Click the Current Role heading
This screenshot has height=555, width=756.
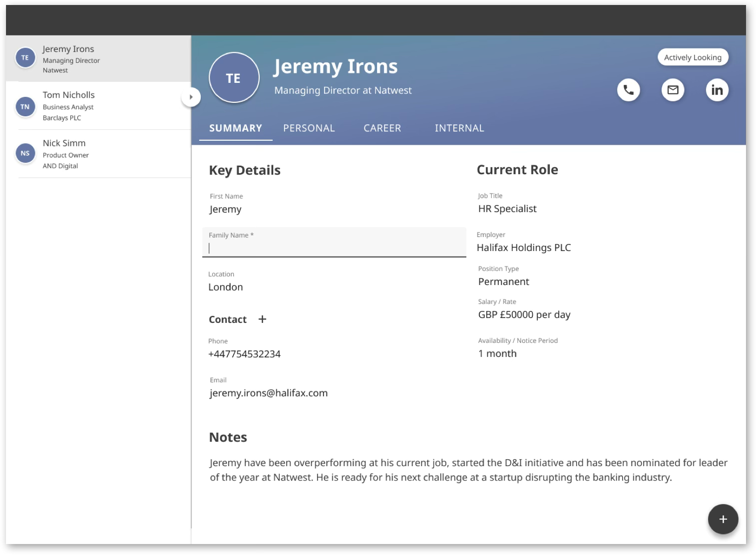click(517, 170)
